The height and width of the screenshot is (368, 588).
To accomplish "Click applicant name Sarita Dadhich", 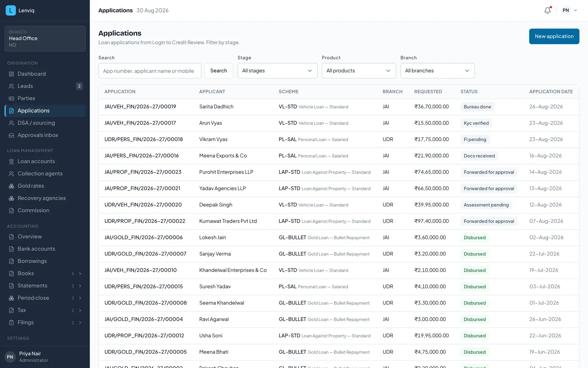I will [216, 107].
